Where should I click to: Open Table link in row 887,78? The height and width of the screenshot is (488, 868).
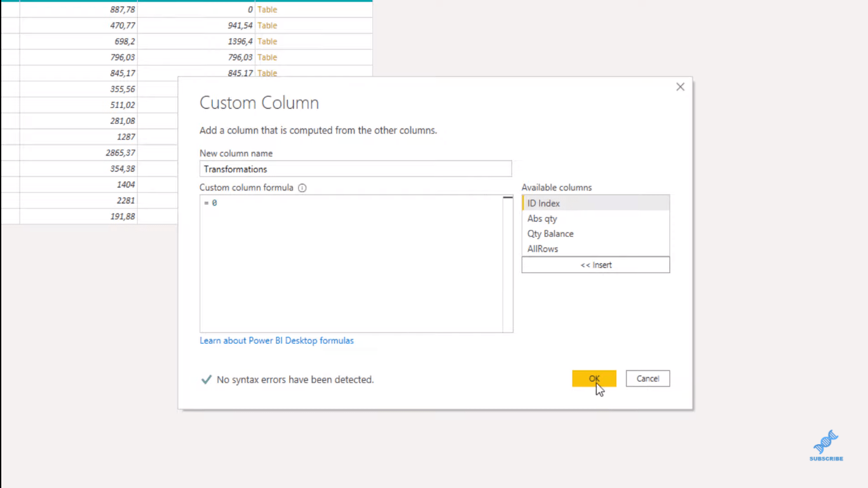[x=267, y=10]
